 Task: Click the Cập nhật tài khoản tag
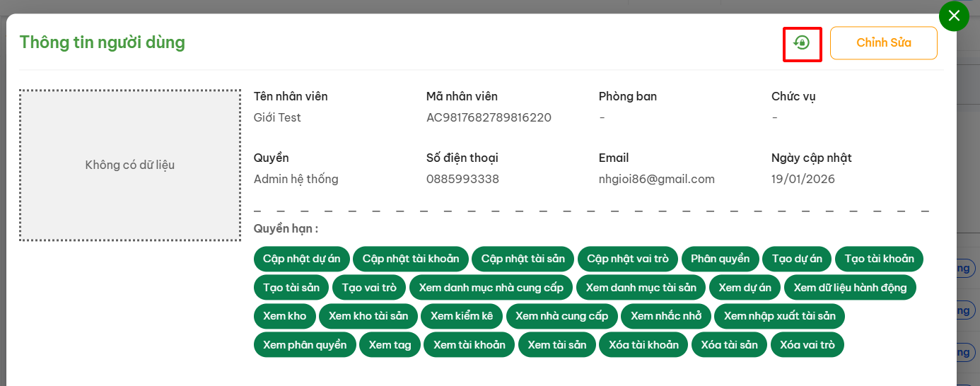point(411,259)
